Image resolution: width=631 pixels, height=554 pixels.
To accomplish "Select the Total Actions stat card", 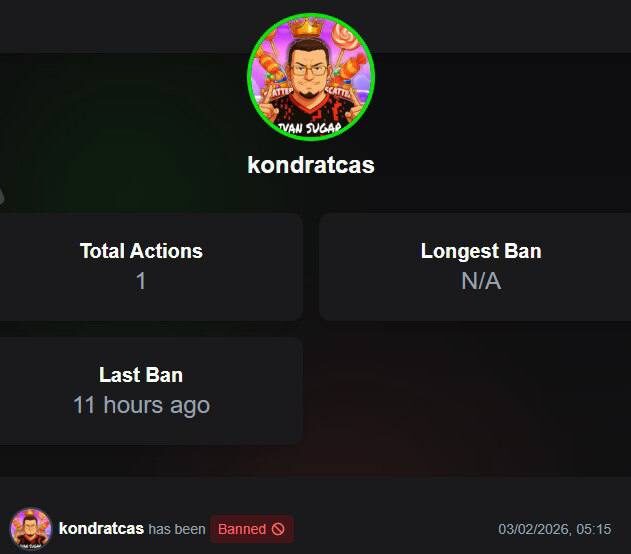I will coord(151,267).
